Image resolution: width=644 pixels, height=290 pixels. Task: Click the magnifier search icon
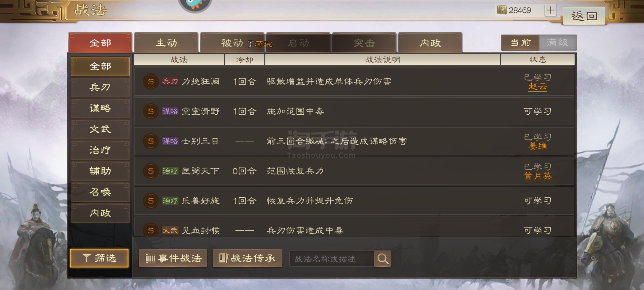(x=383, y=259)
